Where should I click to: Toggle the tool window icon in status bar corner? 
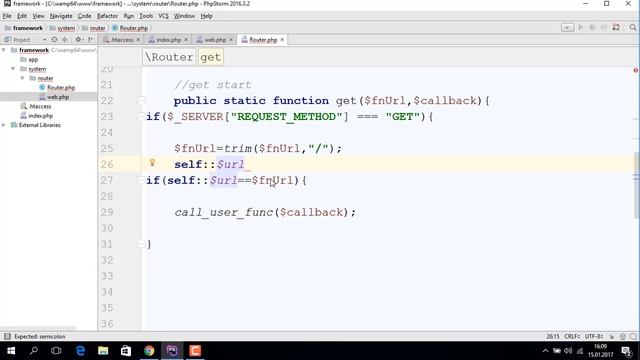pyautogui.click(x=7, y=336)
